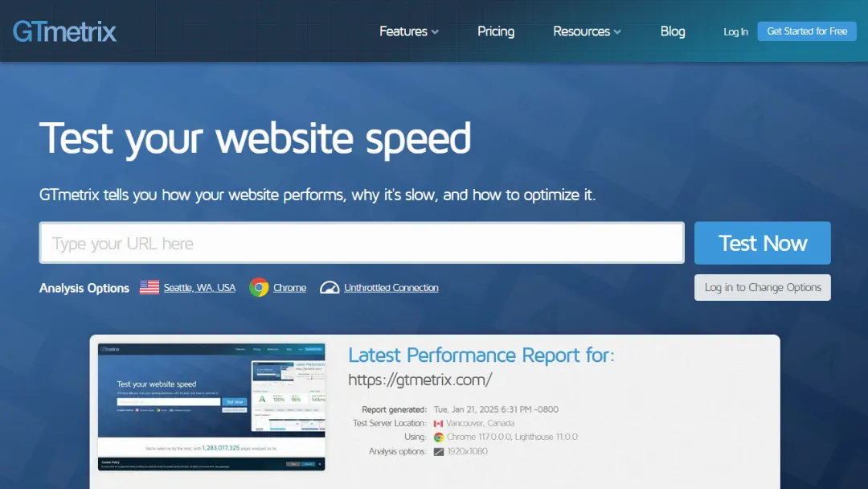Change test location via Seattle, WA, USA link

pyautogui.click(x=199, y=287)
